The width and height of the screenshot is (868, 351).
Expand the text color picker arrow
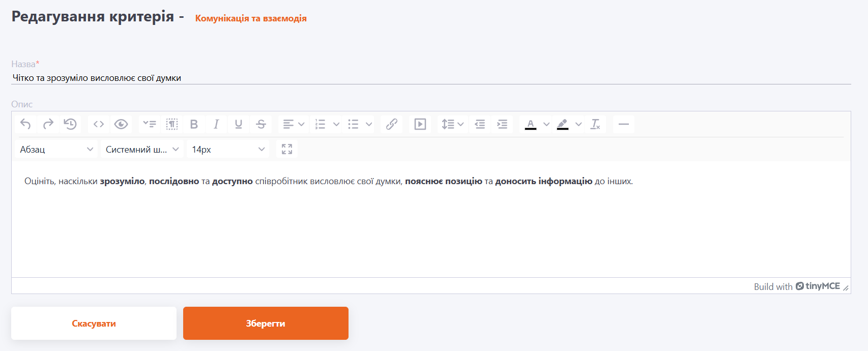[x=546, y=124]
